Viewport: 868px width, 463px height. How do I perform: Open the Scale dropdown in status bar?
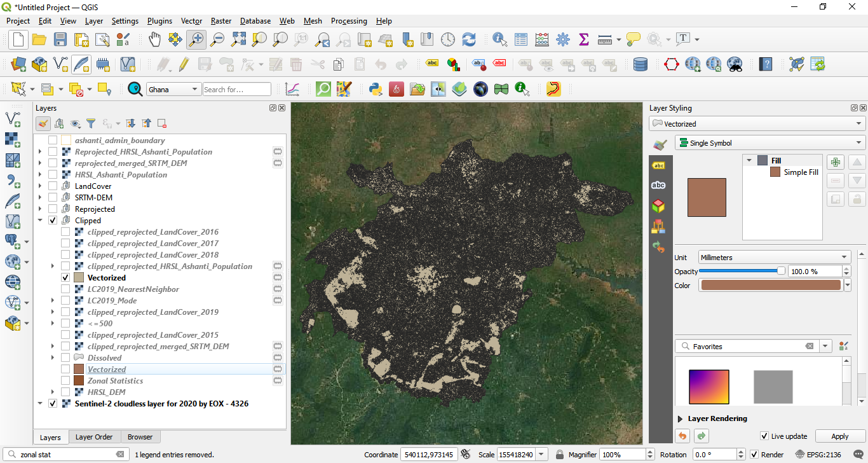point(541,455)
